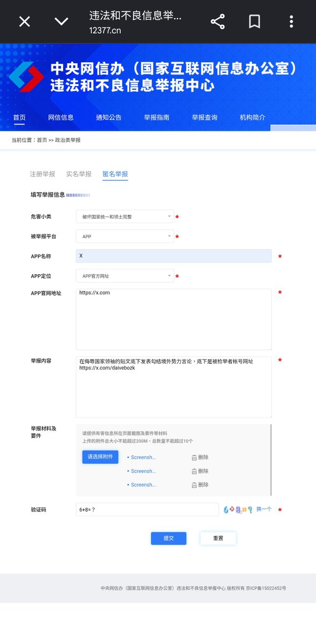Open third Screensh... attachment link

click(x=143, y=485)
